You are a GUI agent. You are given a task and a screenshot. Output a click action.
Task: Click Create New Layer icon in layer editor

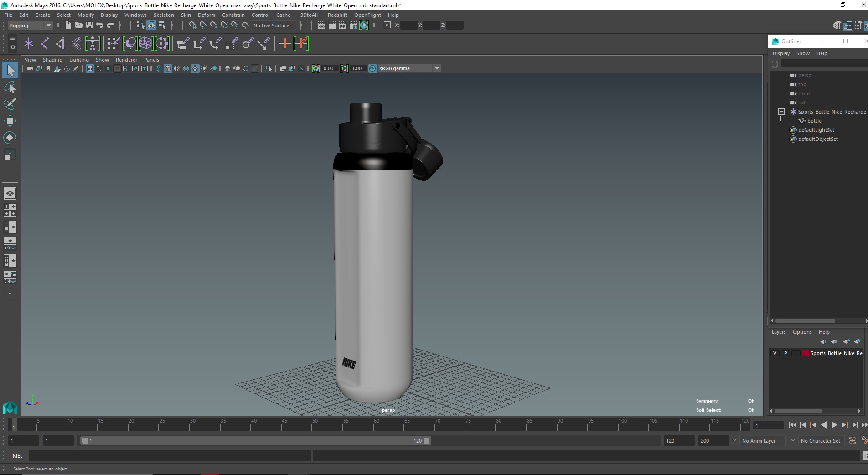click(847, 341)
